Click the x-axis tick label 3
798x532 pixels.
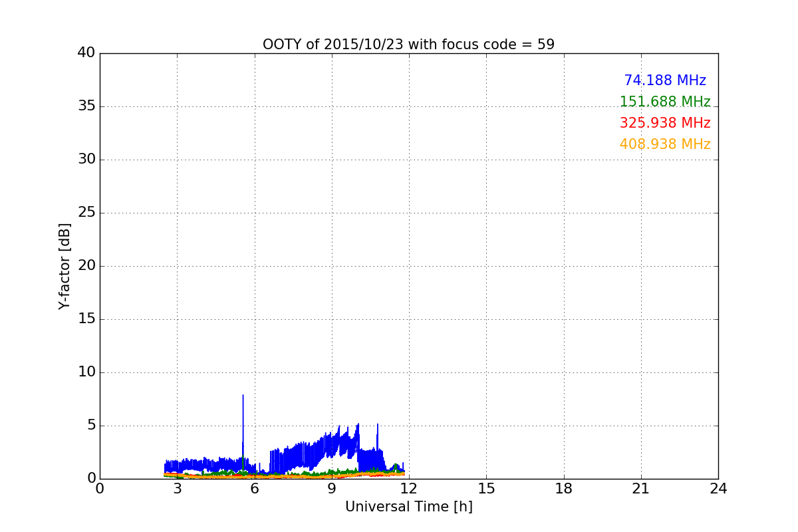click(177, 489)
